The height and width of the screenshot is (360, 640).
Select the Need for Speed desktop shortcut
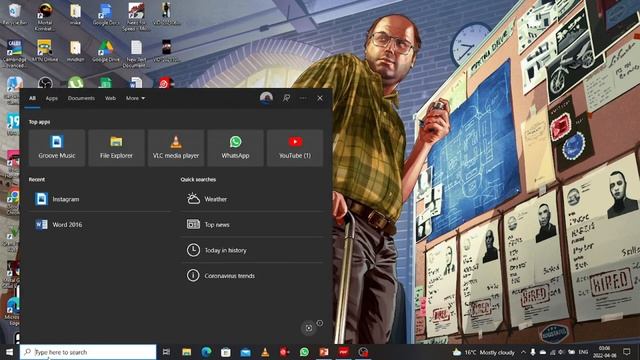(x=136, y=16)
